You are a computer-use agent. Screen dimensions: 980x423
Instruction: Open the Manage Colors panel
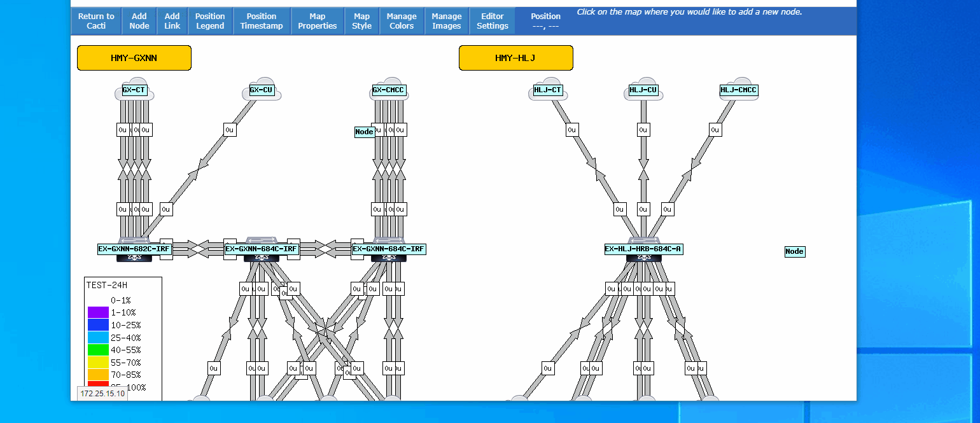[x=402, y=20]
